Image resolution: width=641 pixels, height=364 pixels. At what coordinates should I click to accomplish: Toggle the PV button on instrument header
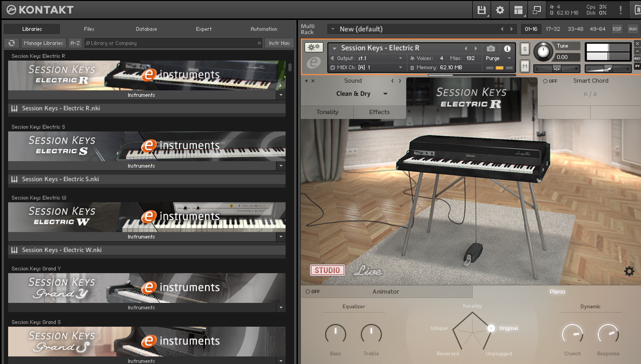click(x=637, y=66)
